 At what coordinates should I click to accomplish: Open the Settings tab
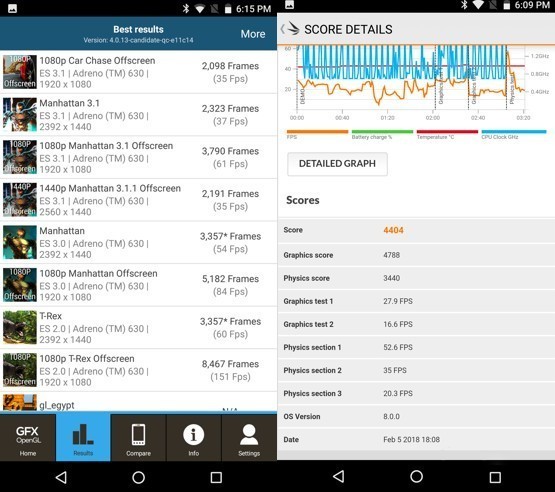tap(249, 438)
